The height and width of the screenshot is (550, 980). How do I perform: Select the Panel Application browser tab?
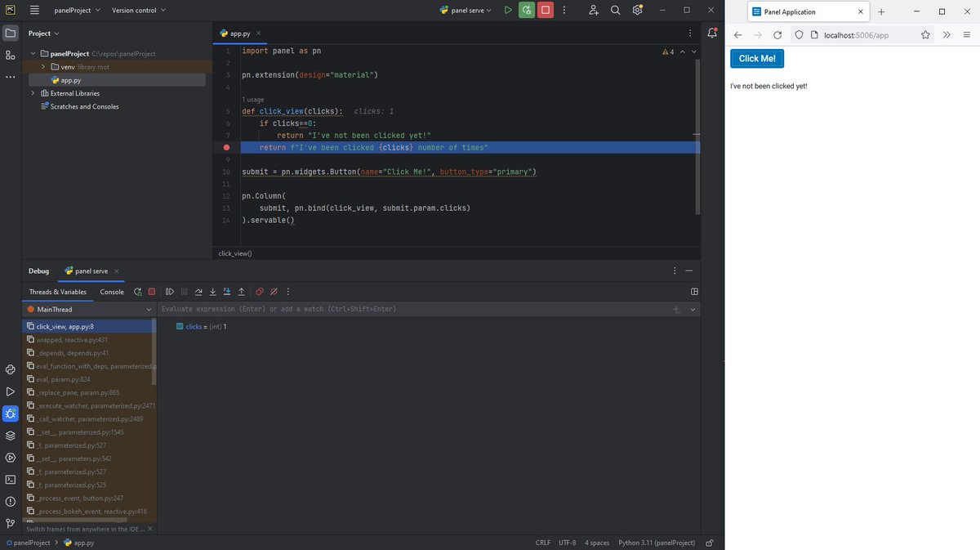808,12
